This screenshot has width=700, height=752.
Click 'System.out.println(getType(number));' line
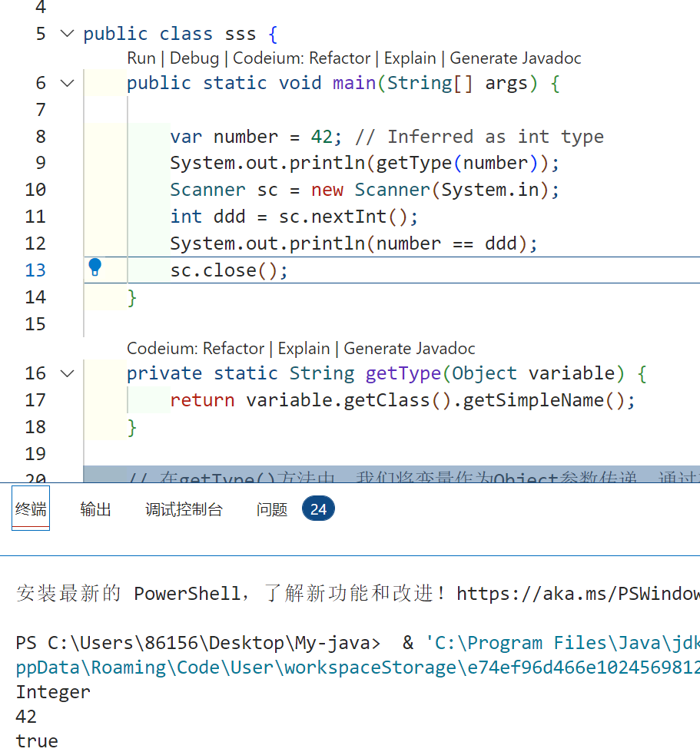[x=365, y=163]
